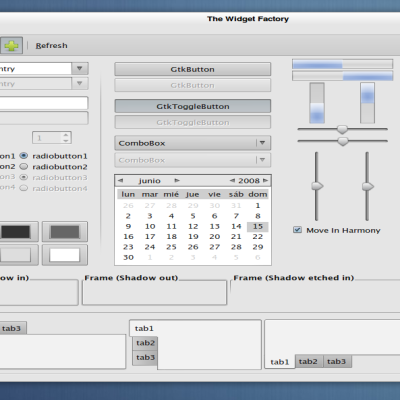The image size is (400, 400).
Task: Select tab3 in the middle vertical notebook
Action: [145, 357]
